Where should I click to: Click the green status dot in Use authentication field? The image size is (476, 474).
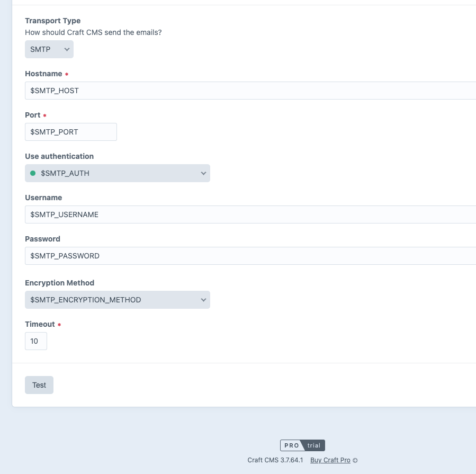pyautogui.click(x=32, y=173)
